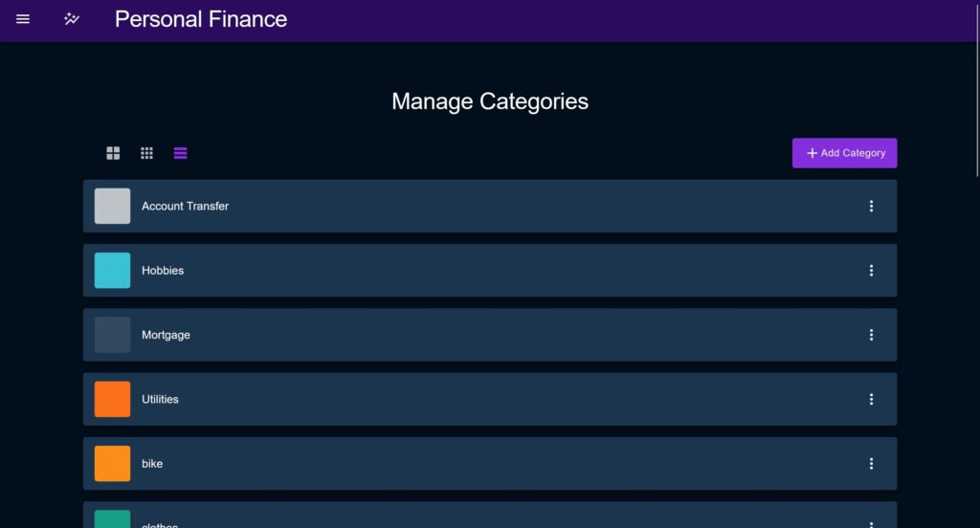The height and width of the screenshot is (528, 980).
Task: Click the gray Account Transfer color swatch
Action: pos(113,207)
